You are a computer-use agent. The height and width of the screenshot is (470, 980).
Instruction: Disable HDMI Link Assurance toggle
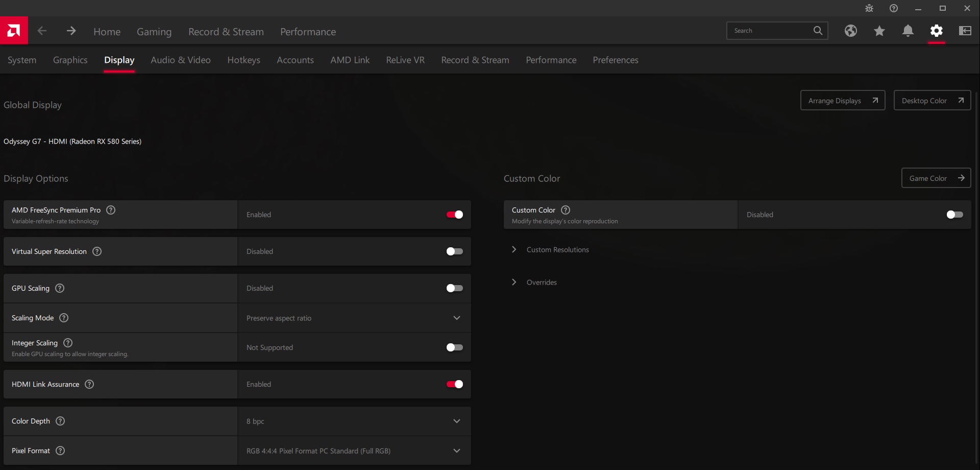(x=455, y=384)
